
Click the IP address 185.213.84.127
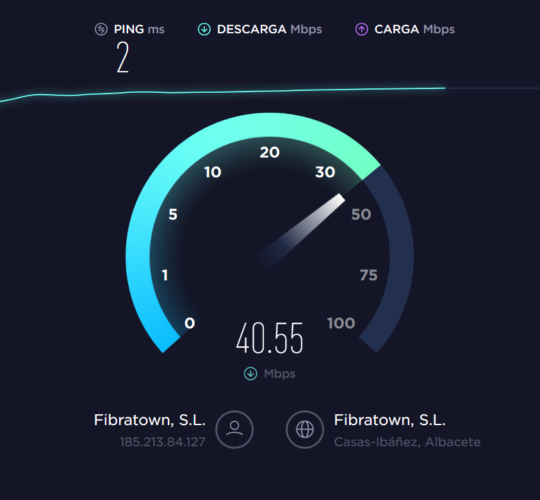click(x=162, y=442)
